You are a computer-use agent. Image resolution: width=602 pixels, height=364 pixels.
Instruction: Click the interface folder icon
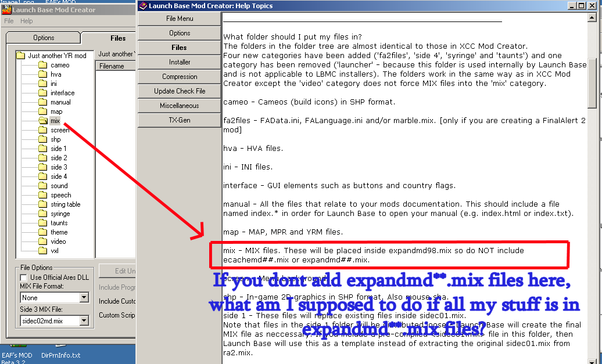pyautogui.click(x=42, y=93)
